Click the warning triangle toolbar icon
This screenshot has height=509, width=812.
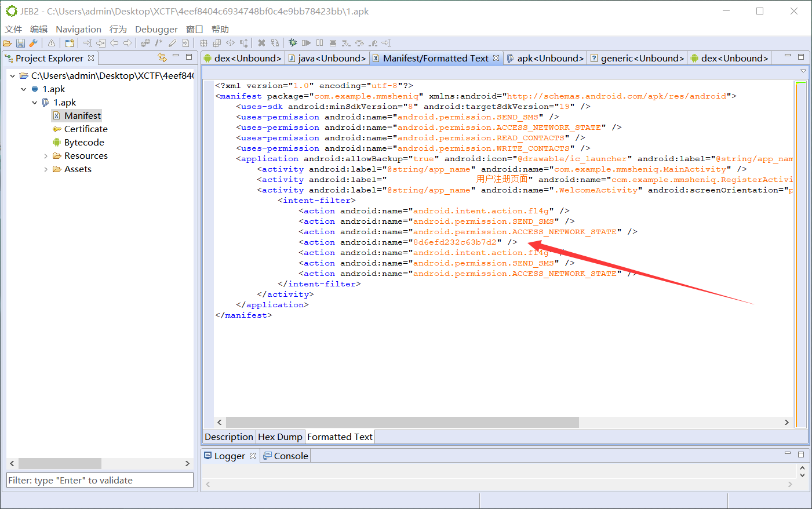pos(52,43)
